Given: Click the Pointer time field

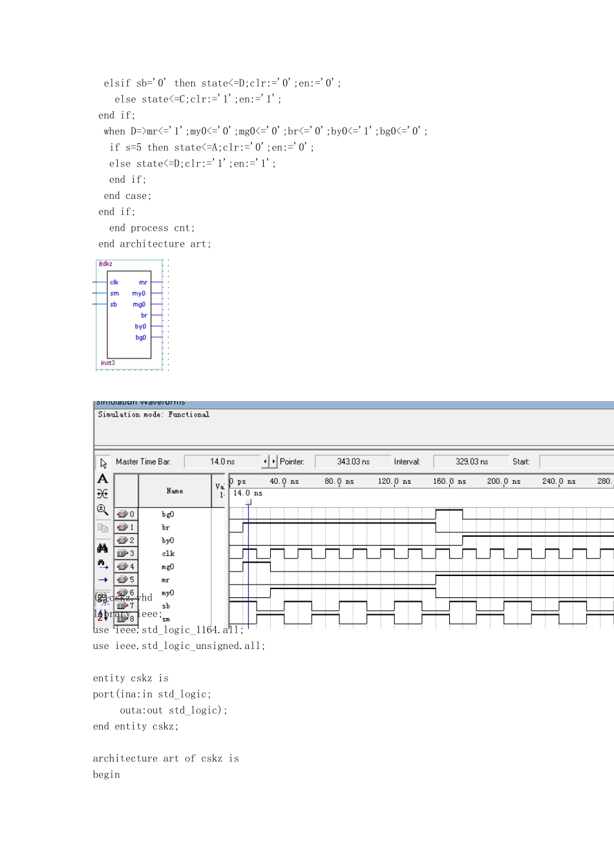Looking at the screenshot, I should (353, 462).
